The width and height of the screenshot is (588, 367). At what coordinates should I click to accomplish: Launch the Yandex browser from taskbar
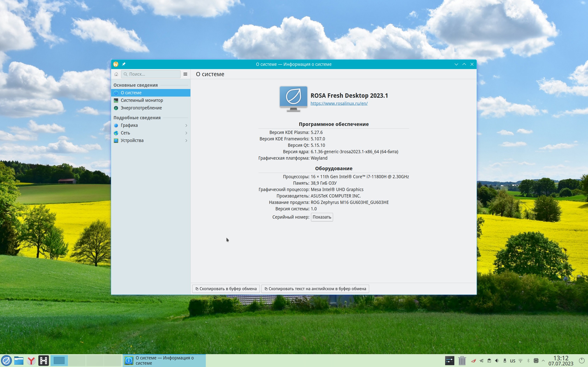tap(31, 361)
